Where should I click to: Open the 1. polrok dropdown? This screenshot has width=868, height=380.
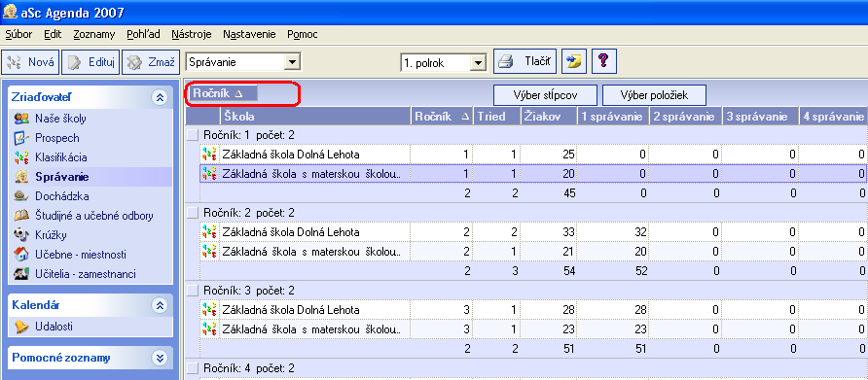pyautogui.click(x=478, y=63)
